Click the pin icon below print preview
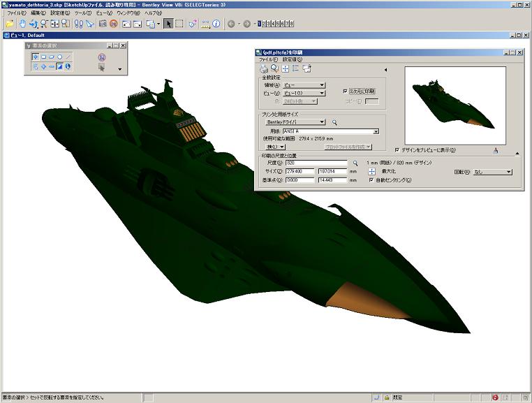 click(496, 150)
